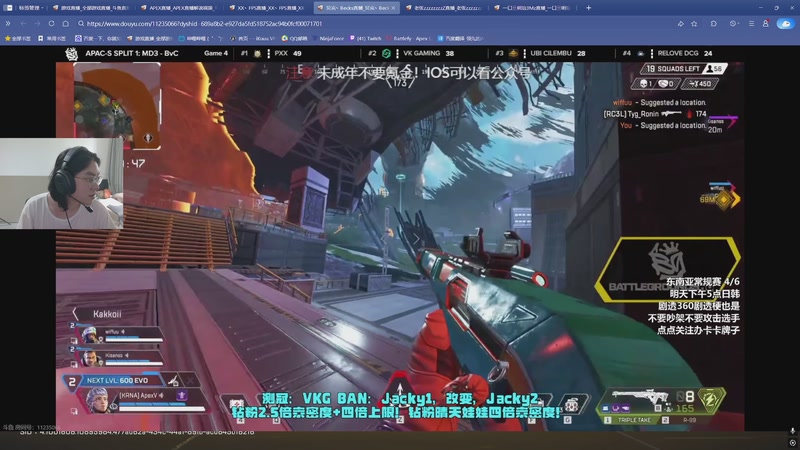Open the Battlefy Apex bookmark
The image size is (800, 450).
(x=408, y=38)
